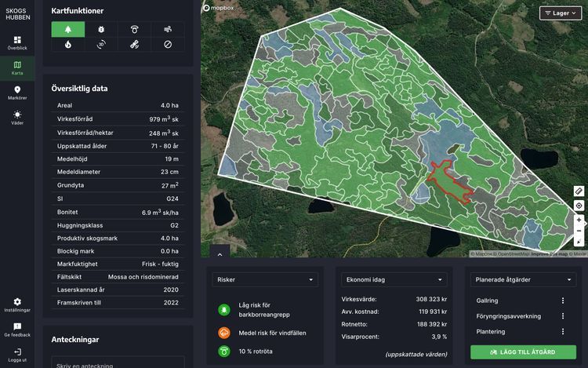Click the Skogshubben logo
This screenshot has height=368, width=588.
pos(17,14)
